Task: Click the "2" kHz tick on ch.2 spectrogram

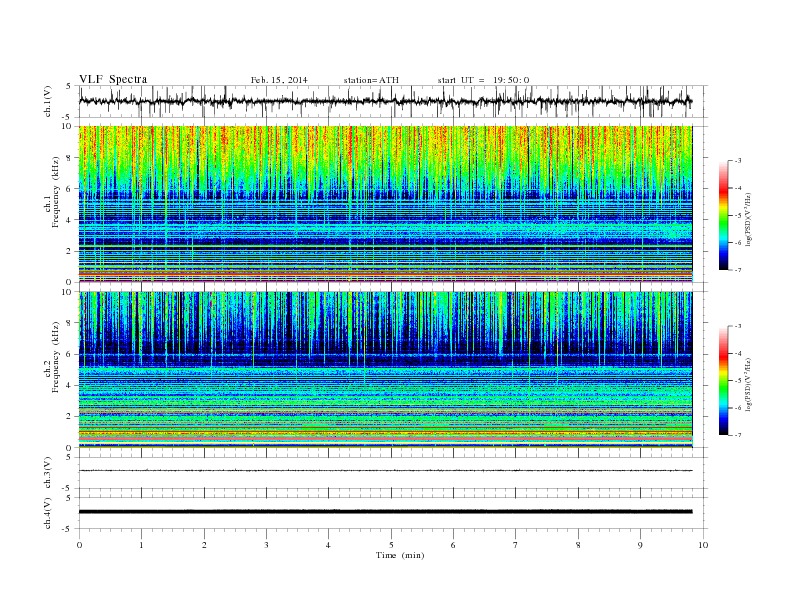Action: click(70, 417)
